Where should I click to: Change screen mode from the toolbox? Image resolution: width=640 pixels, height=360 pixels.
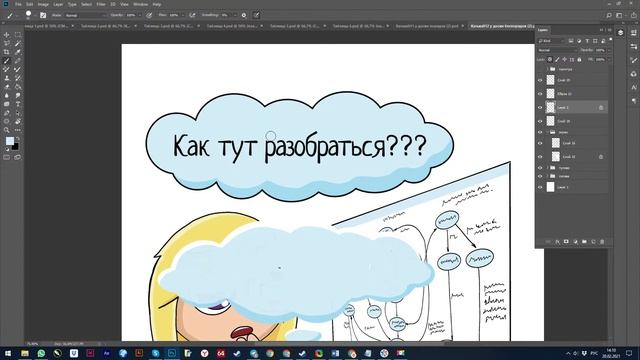tap(18, 158)
